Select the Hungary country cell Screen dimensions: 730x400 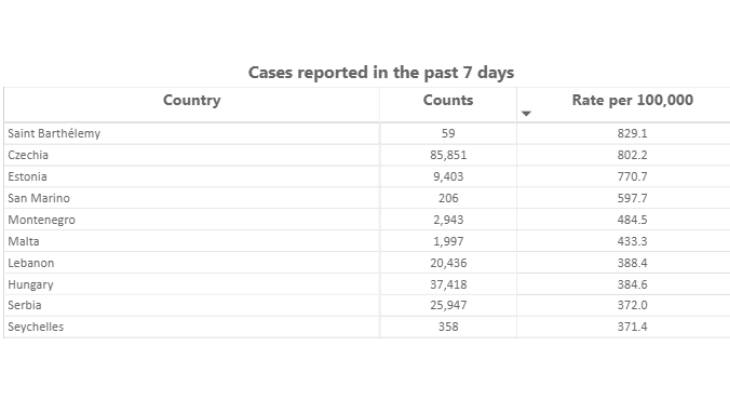(30, 285)
